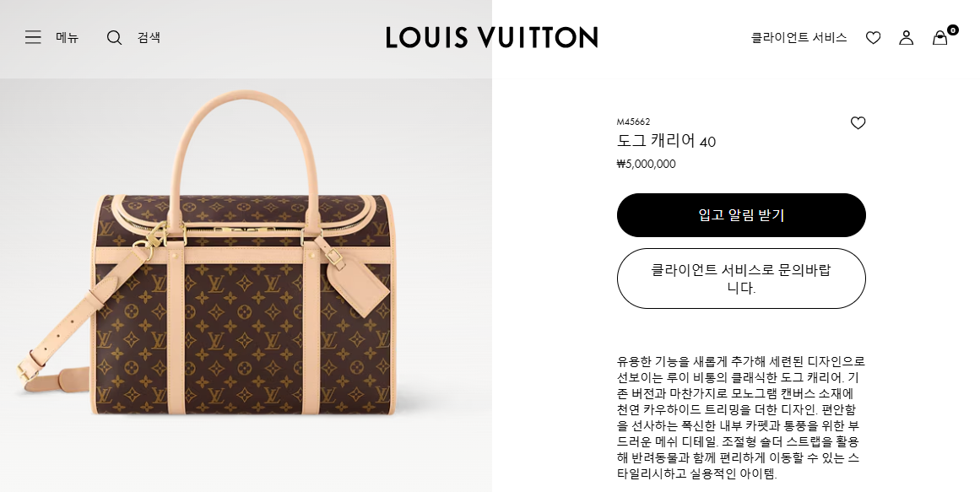Click the ₩5,000,000 price text

[x=647, y=164]
